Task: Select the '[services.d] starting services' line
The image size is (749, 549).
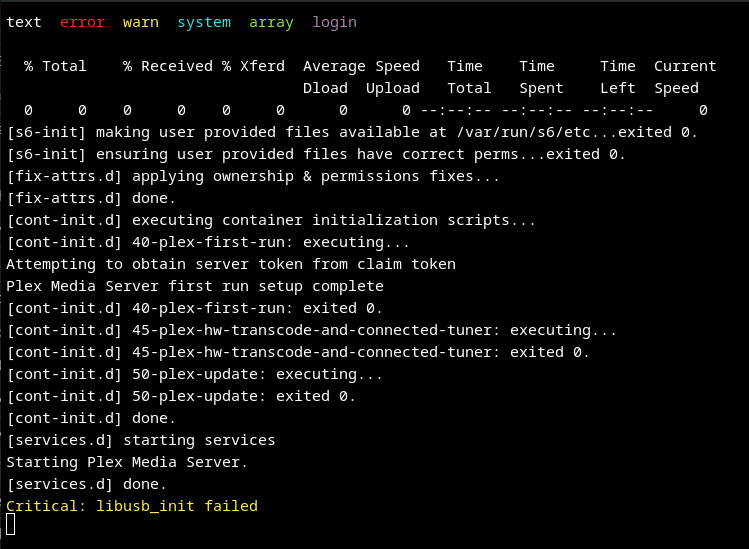Action: (141, 440)
